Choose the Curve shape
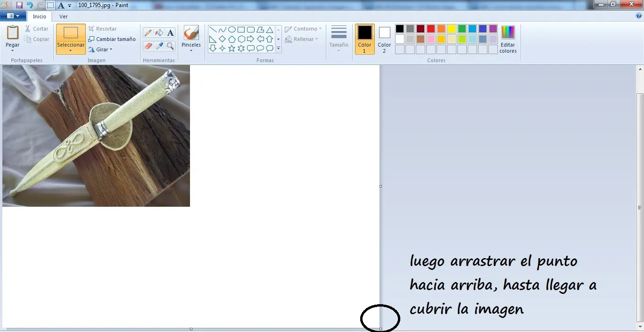Viewport: 644px width, 332px height. tap(222, 30)
